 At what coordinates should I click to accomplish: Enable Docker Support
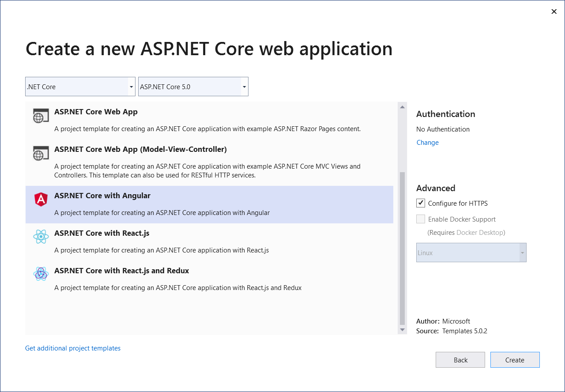pyautogui.click(x=421, y=219)
